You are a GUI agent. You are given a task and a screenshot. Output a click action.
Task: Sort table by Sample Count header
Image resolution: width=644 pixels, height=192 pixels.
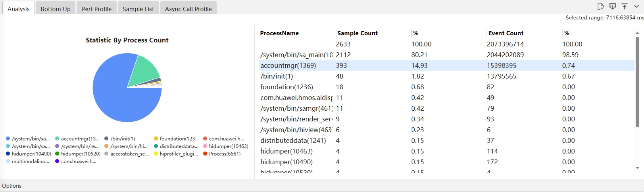pos(358,33)
